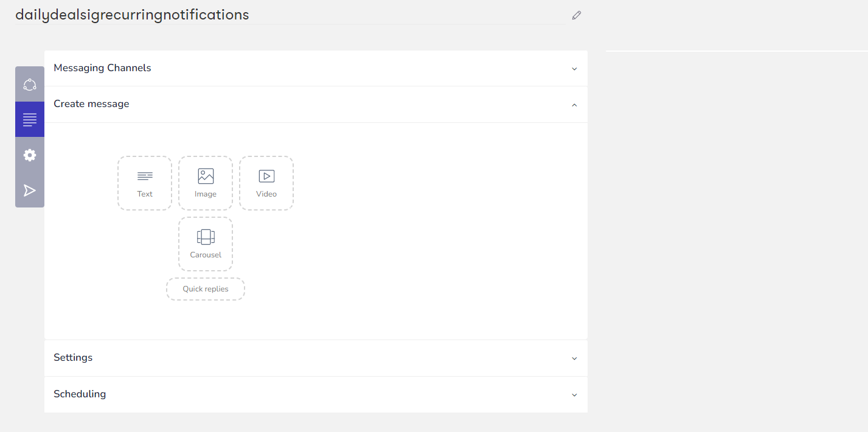
Task: Open the settings gear sidebar icon
Action: [30, 155]
